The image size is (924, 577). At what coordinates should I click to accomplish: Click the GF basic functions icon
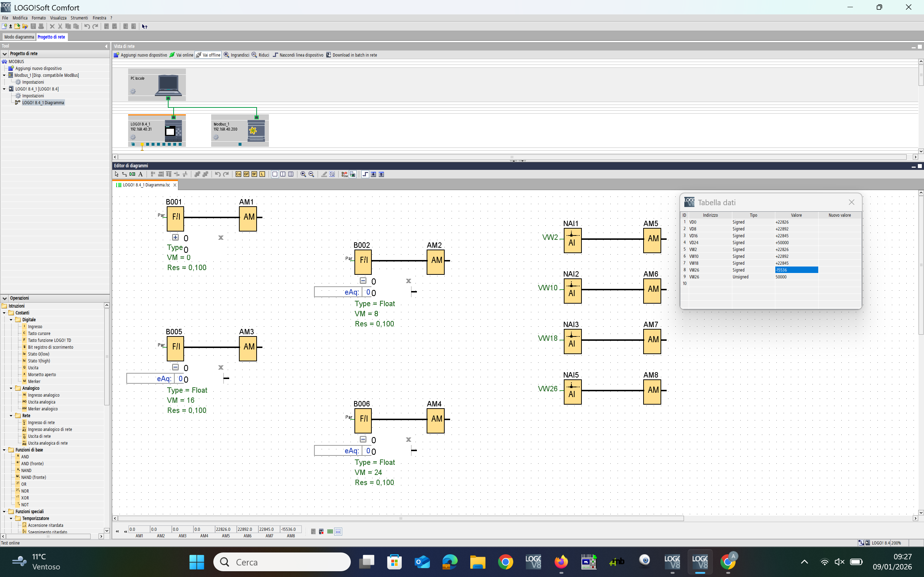[246, 175]
